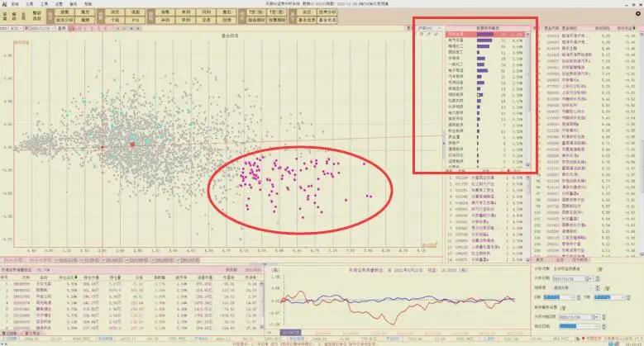Open the calendar dropdown beside 分析日期
The width and height of the screenshot is (644, 346).
pos(589,278)
